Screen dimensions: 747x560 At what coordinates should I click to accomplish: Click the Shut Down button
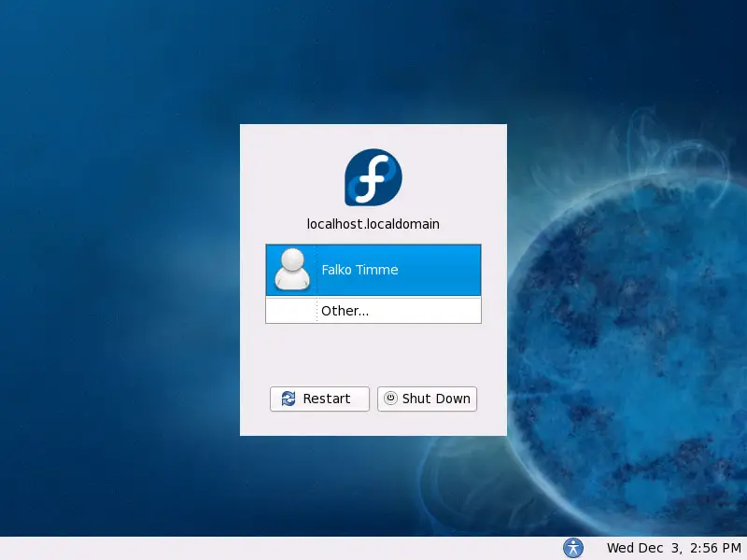(x=428, y=399)
